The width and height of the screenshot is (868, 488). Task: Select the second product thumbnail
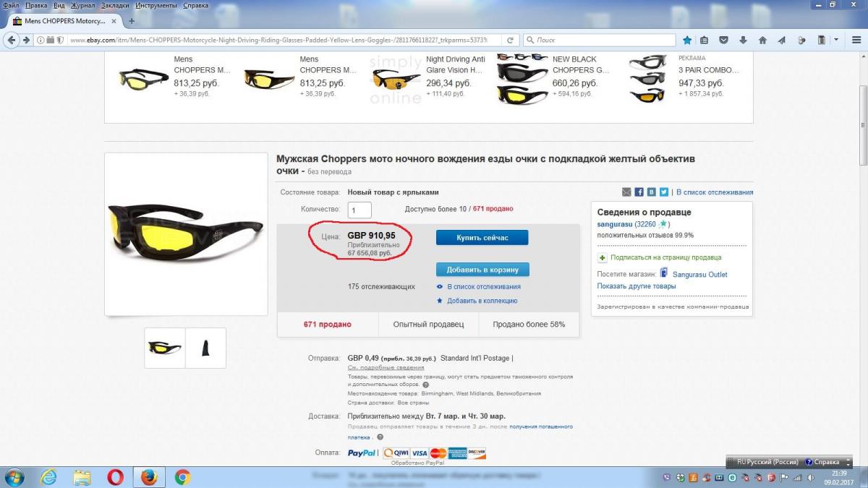coord(206,348)
